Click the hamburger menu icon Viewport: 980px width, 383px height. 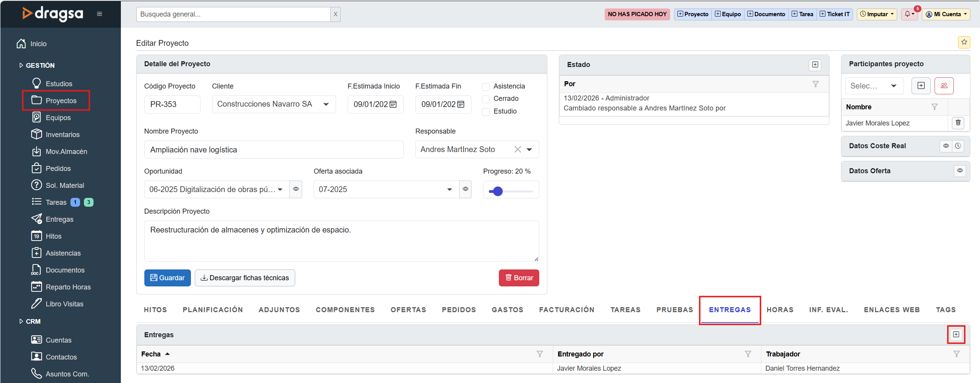point(99,14)
